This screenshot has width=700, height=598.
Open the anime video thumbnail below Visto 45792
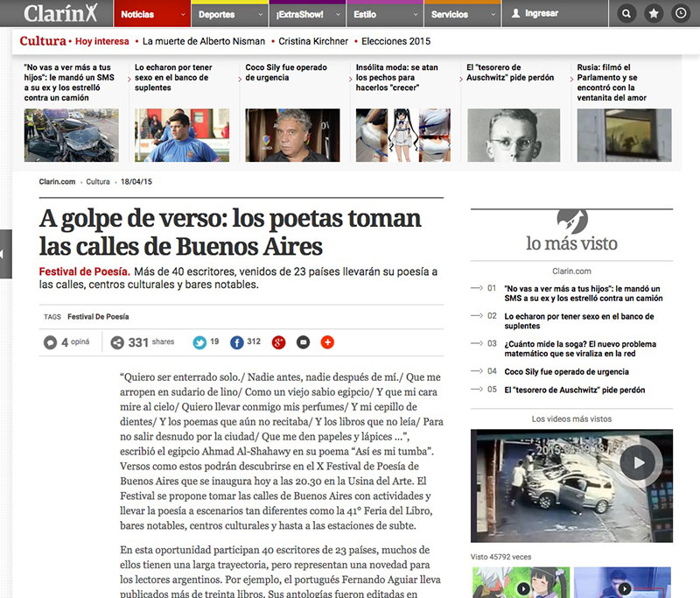pos(521,582)
